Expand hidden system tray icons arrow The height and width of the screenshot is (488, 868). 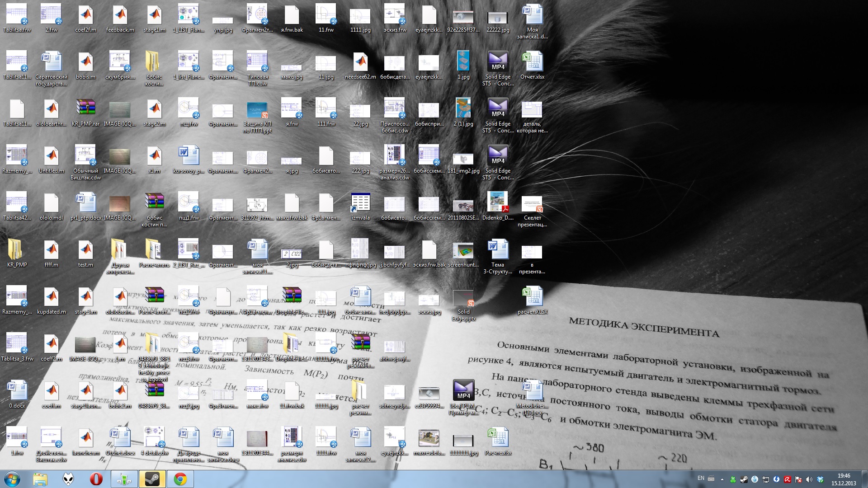coord(722,479)
